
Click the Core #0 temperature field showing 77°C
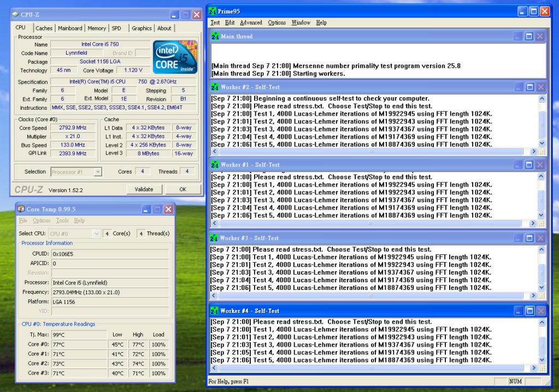tap(79, 345)
